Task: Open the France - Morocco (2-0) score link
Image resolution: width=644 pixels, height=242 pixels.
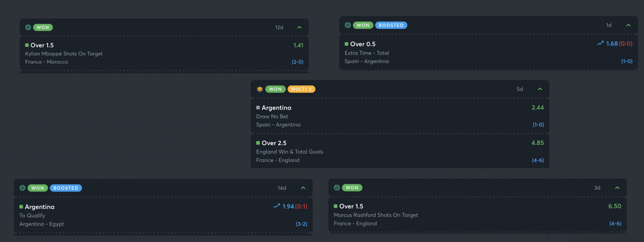Action: [298, 62]
